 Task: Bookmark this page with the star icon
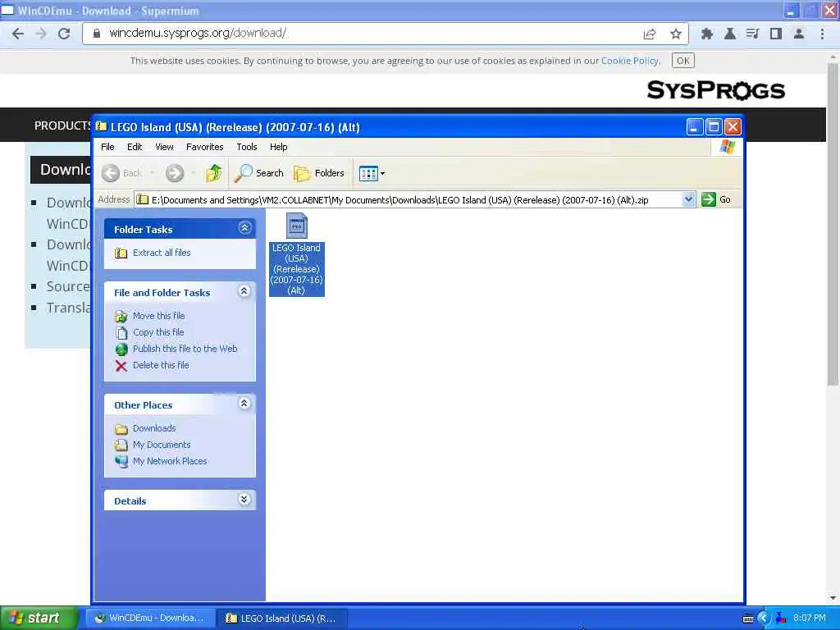click(676, 34)
